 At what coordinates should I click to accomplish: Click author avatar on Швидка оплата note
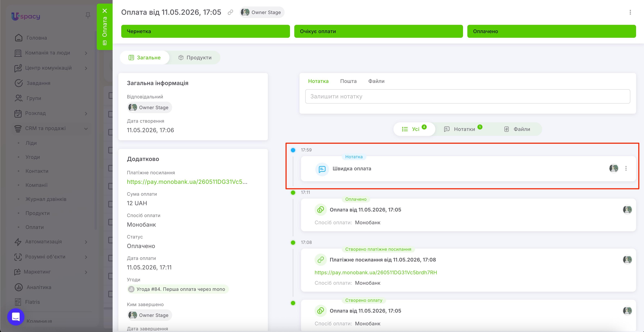[613, 169]
